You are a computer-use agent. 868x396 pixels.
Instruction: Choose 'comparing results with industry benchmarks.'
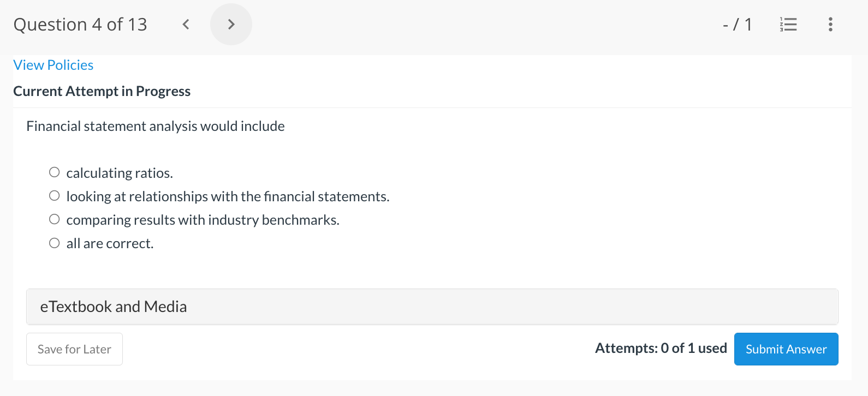[54, 219]
